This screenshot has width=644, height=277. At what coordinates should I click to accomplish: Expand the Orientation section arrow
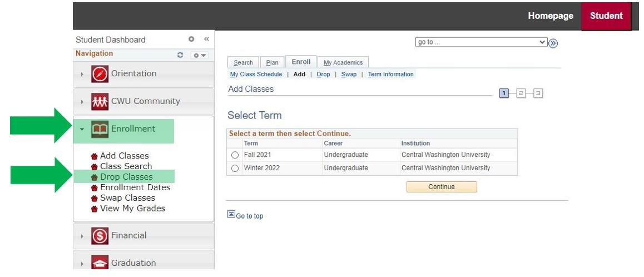click(x=82, y=75)
